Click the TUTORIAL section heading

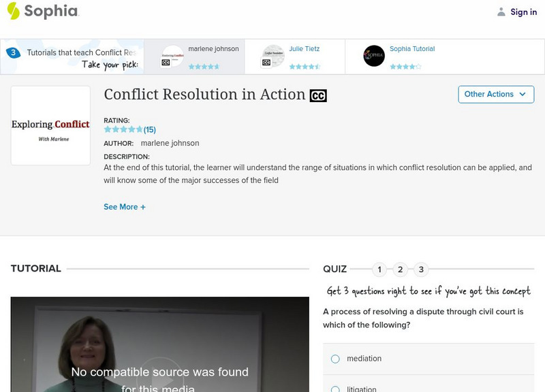pos(36,268)
